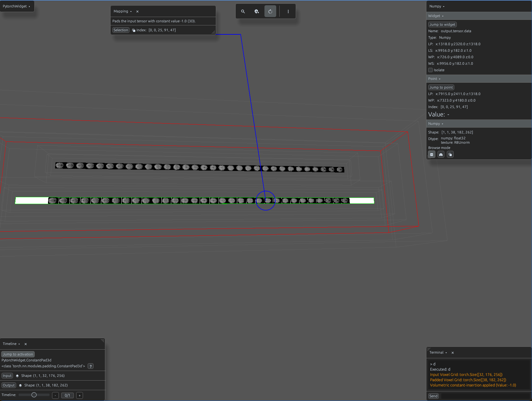The image size is (532, 401).
Task: Click 'Padded Voxel Grid' terminal output line
Action: click(x=468, y=380)
